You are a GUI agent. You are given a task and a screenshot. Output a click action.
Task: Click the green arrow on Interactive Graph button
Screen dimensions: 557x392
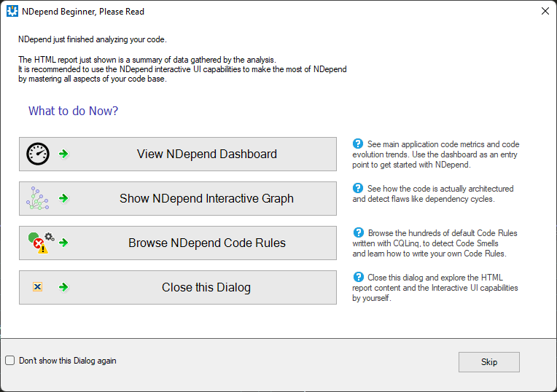(x=63, y=198)
